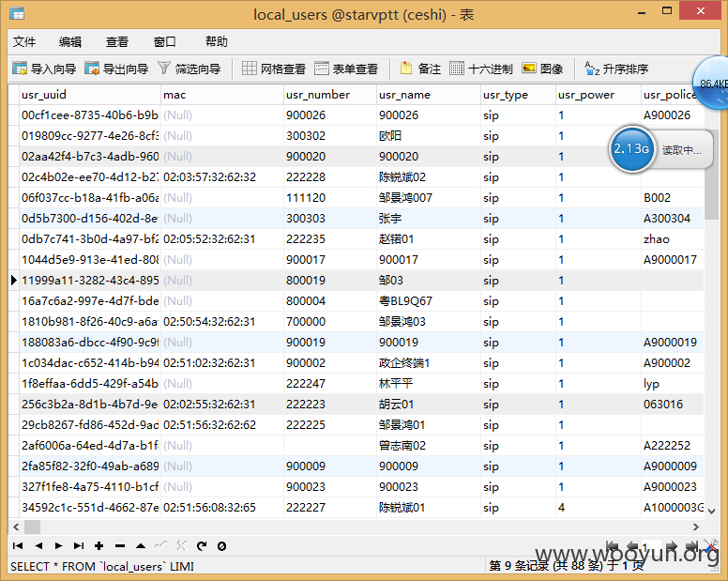728x581 pixels.
Task: Show the 图像 image view
Action: point(543,69)
